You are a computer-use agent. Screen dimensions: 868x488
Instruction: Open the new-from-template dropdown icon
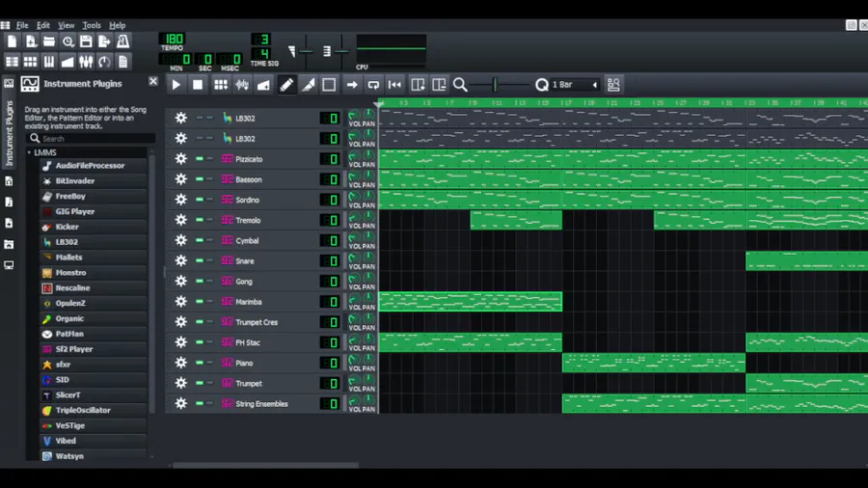pos(31,41)
